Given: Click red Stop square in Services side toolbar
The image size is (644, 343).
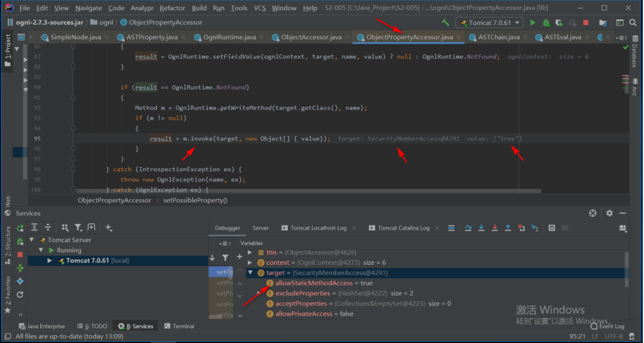Looking at the screenshot, I should point(20,255).
